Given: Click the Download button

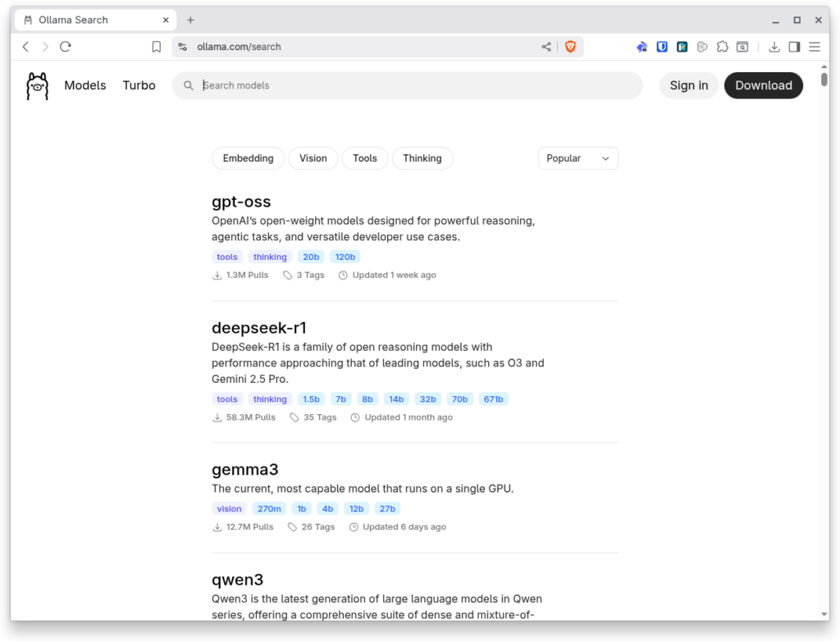Looking at the screenshot, I should click(x=764, y=85).
